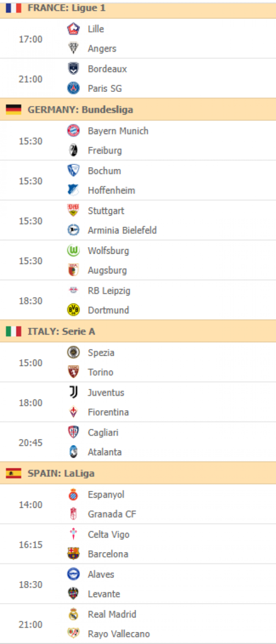Click the Dortmund BVB crest icon
The height and width of the screenshot is (644, 276).
pos(73,310)
